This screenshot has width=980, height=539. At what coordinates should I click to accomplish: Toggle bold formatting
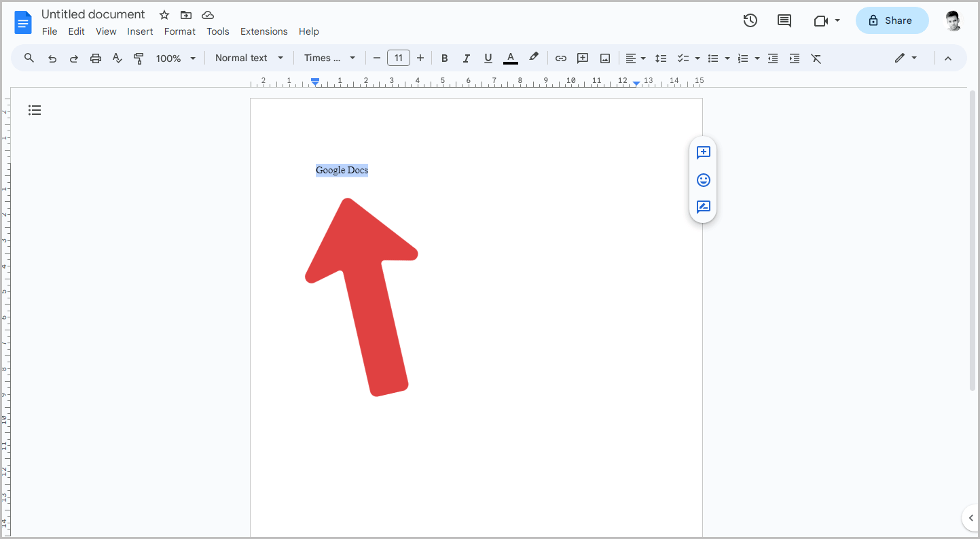click(445, 58)
